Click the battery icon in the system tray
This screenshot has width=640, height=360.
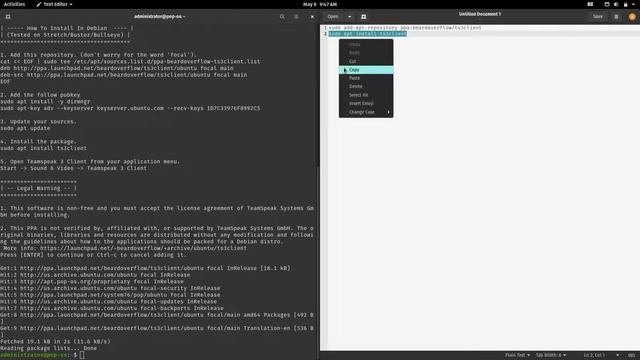[625, 4]
